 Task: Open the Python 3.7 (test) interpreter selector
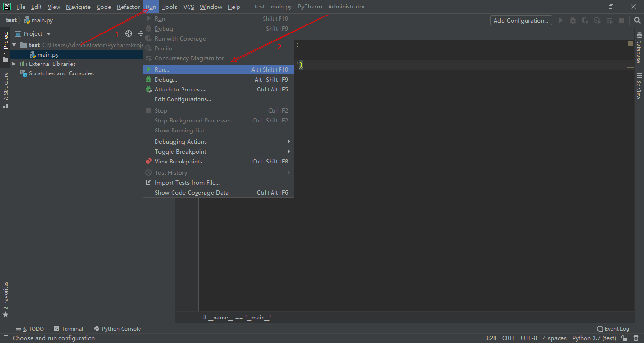[594, 338]
